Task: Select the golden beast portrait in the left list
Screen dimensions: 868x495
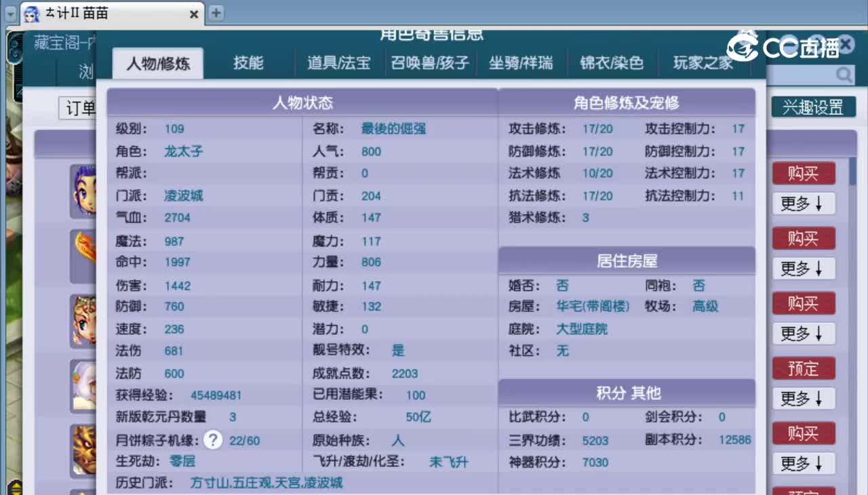Action: [x=81, y=448]
